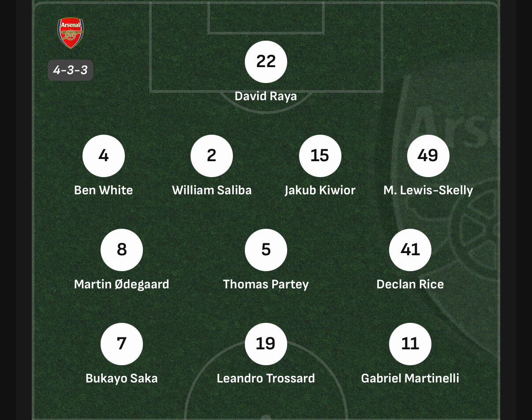Open William Saliba's number 2 circle
532x420 pixels.
coord(212,156)
